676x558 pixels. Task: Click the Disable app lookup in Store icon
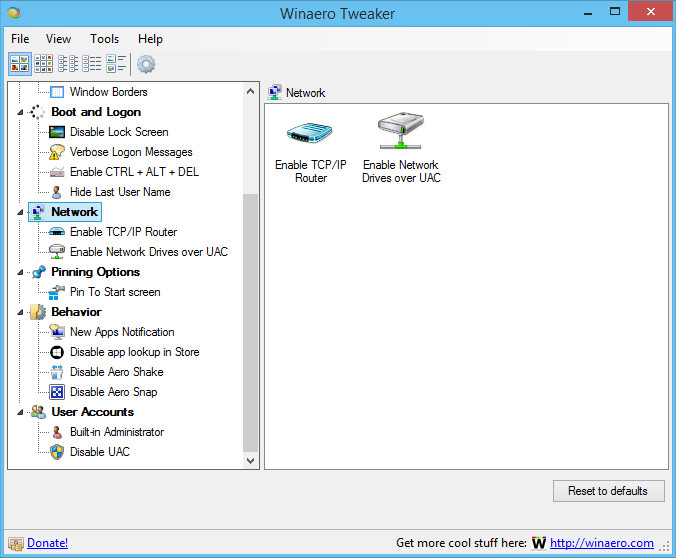57,352
